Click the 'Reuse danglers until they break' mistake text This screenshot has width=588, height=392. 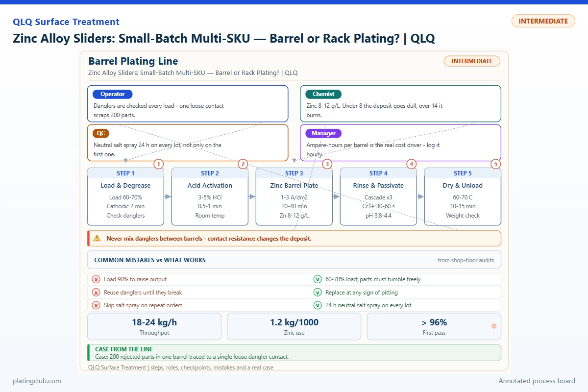(x=143, y=293)
